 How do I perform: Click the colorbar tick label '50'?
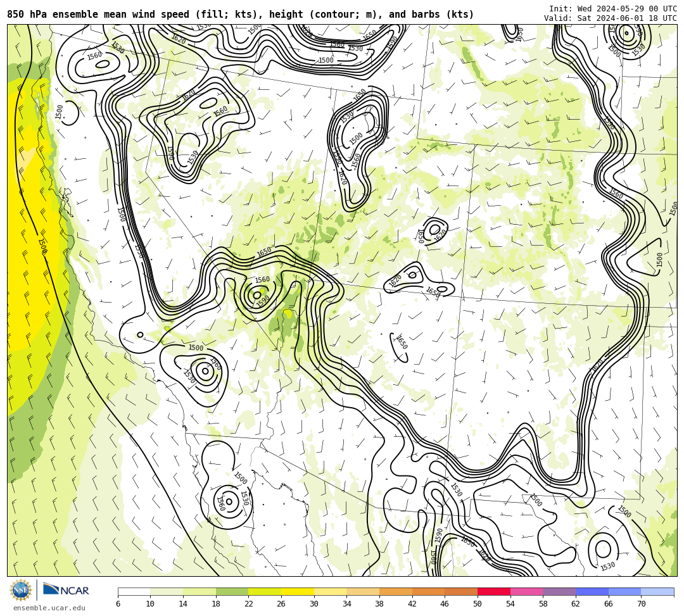tap(478, 604)
